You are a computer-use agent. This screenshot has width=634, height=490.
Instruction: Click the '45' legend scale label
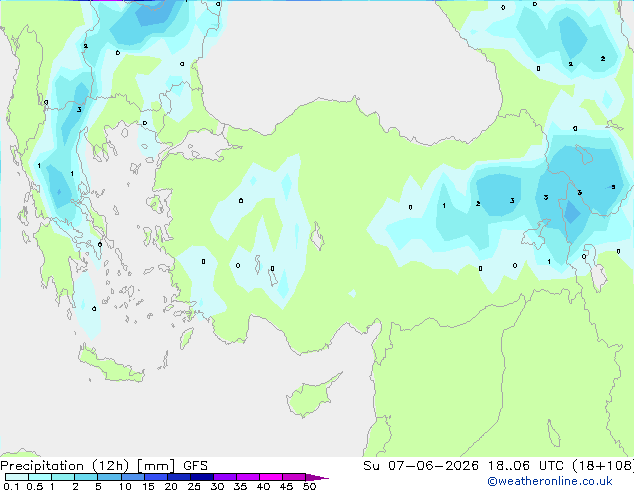[x=286, y=486]
